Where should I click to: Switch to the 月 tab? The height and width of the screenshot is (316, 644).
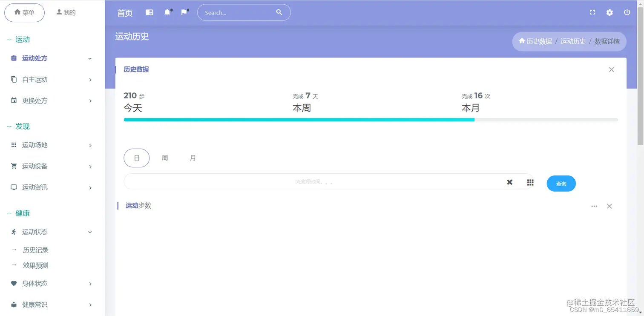click(193, 158)
